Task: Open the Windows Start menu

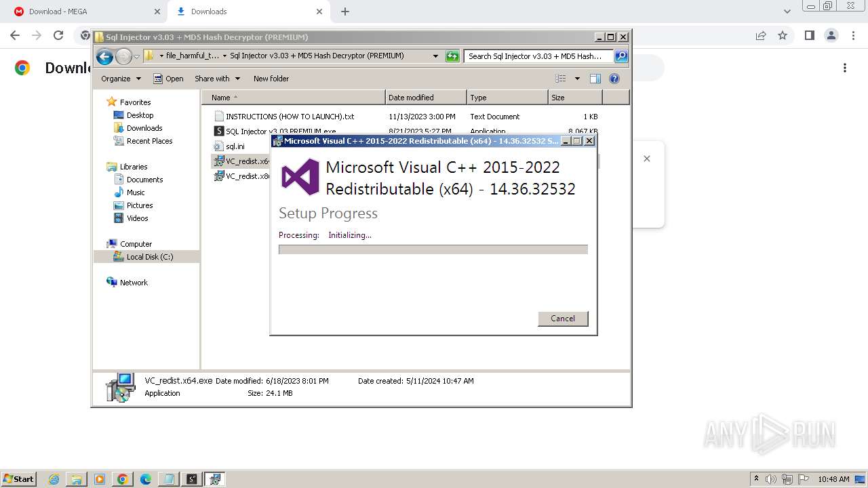Action: click(18, 479)
